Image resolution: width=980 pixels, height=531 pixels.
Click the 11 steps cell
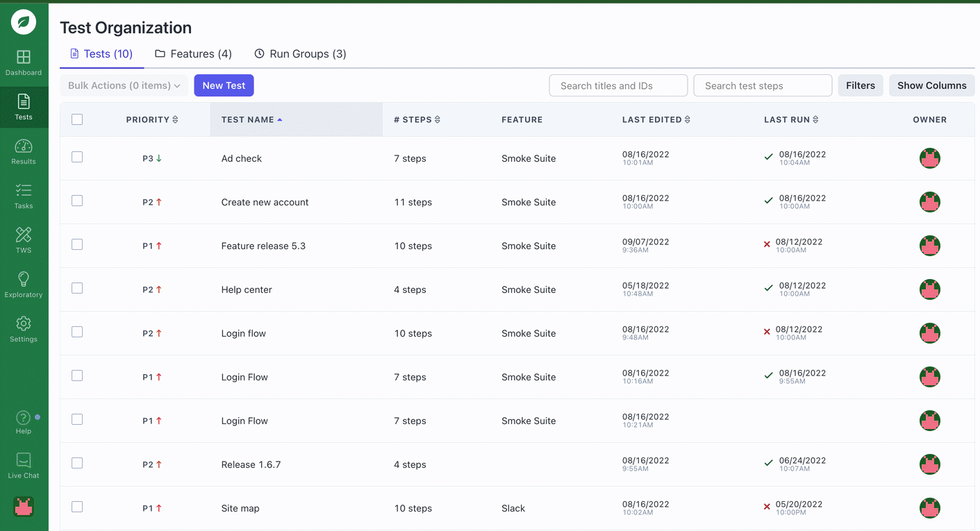(413, 202)
